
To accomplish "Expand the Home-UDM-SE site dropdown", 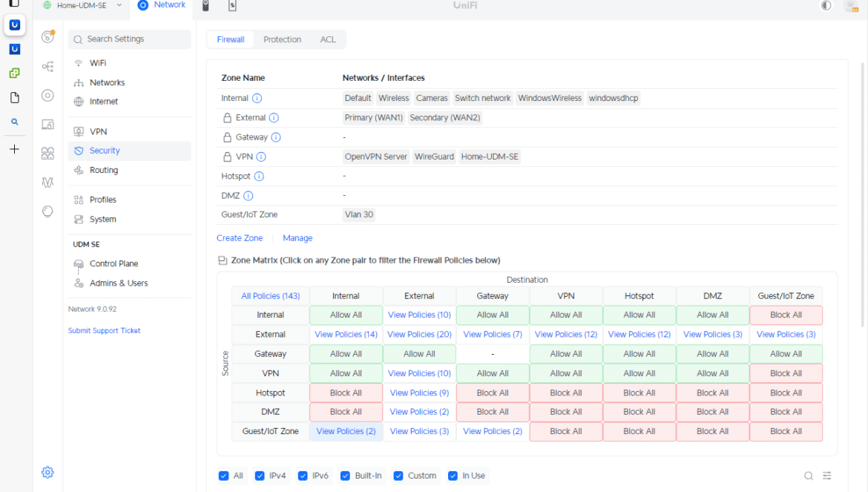I will 82,5.
